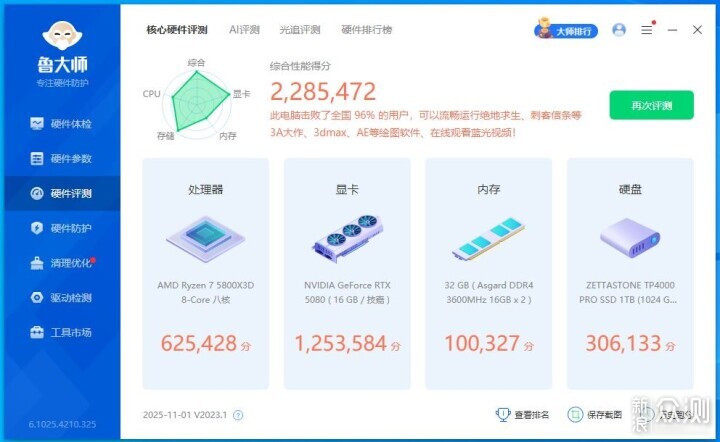Screen dimensions: 720x442
Task: Open 驱动检测 driver detection icon
Action: point(37,297)
